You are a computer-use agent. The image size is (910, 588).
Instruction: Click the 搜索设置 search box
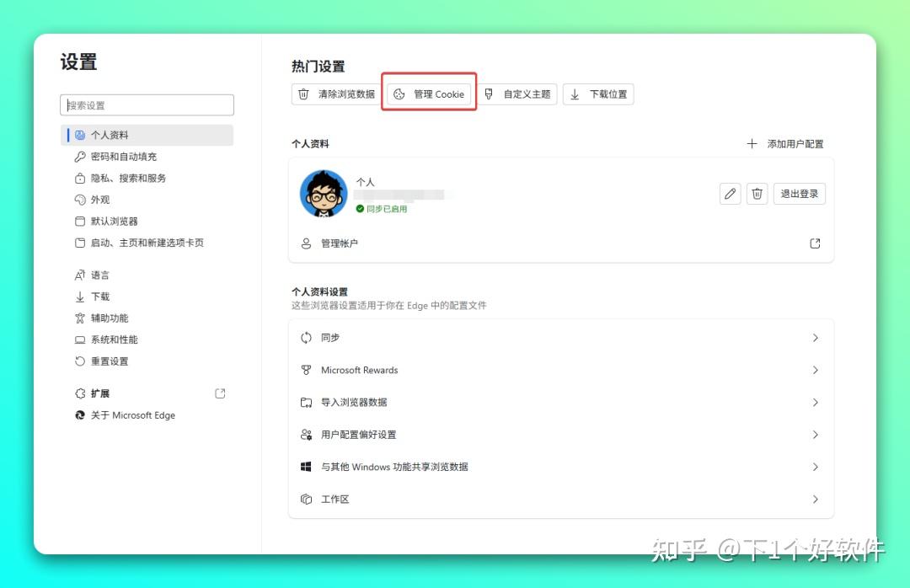tap(147, 104)
